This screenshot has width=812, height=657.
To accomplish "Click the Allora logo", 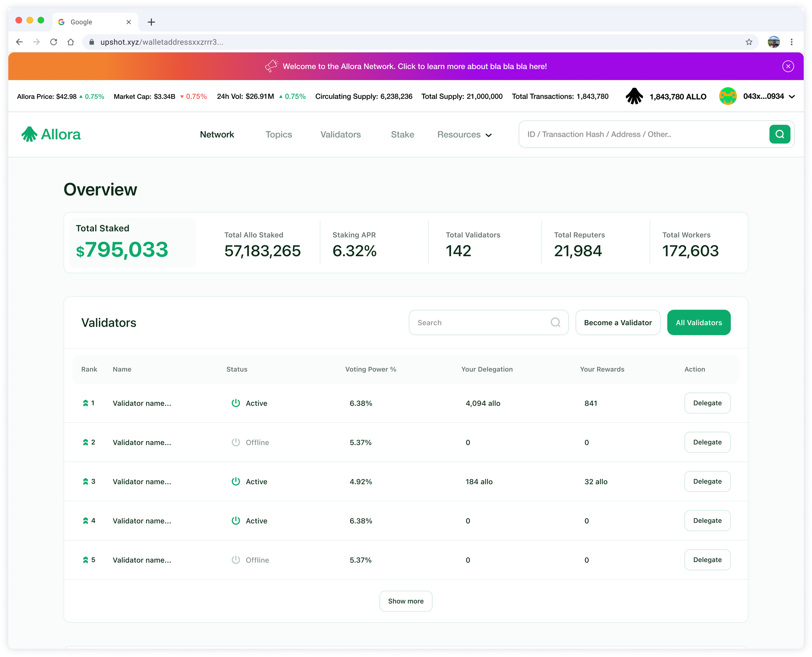I will pos(51,134).
